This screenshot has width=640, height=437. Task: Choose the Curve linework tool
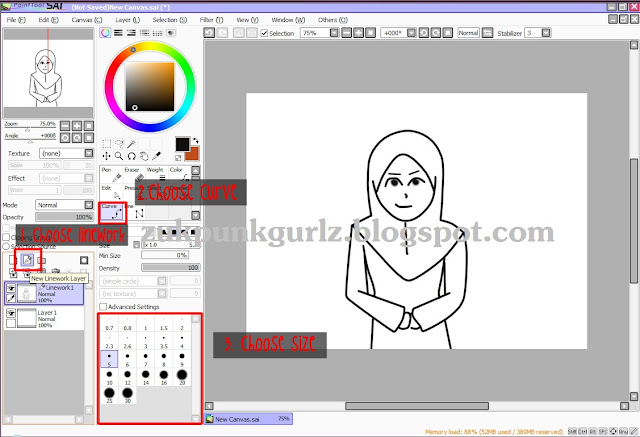[x=112, y=212]
